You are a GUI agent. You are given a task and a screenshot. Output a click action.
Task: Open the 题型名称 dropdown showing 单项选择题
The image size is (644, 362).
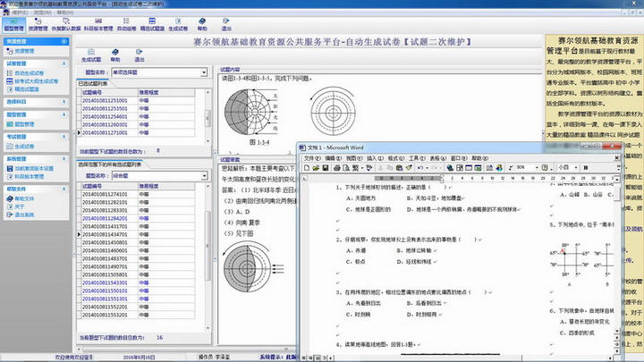[204, 72]
